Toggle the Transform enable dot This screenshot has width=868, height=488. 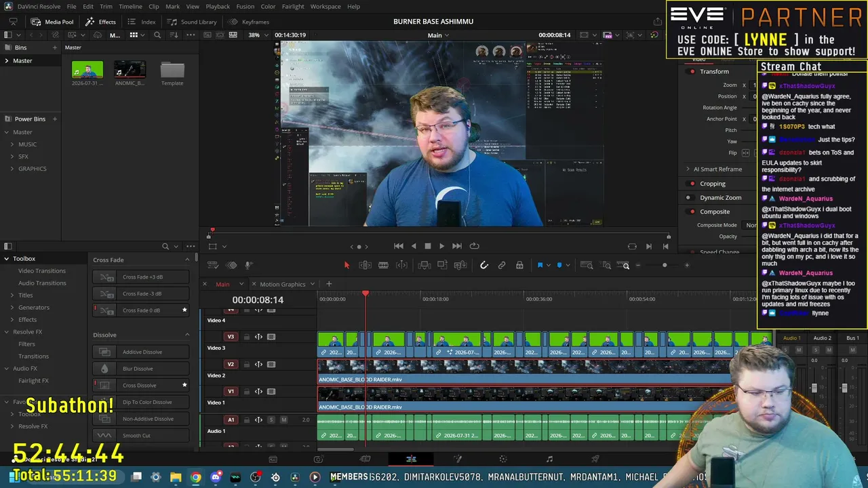pos(692,72)
